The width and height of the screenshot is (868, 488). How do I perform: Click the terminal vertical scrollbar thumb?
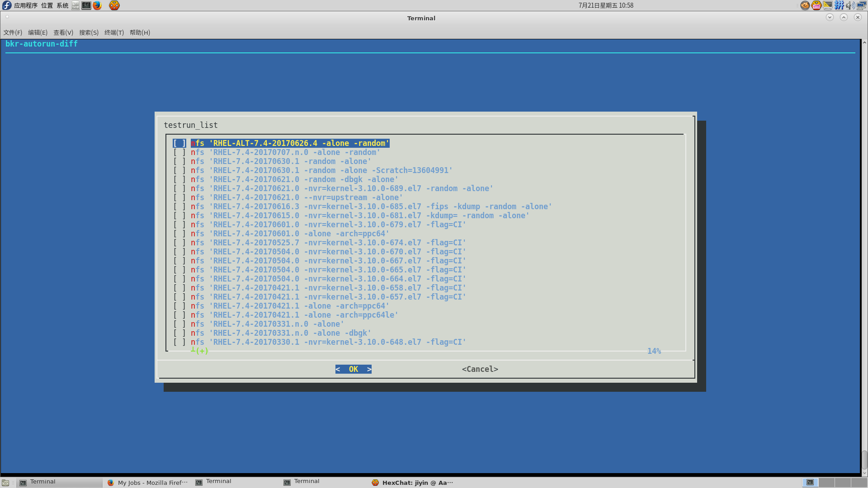(x=864, y=460)
